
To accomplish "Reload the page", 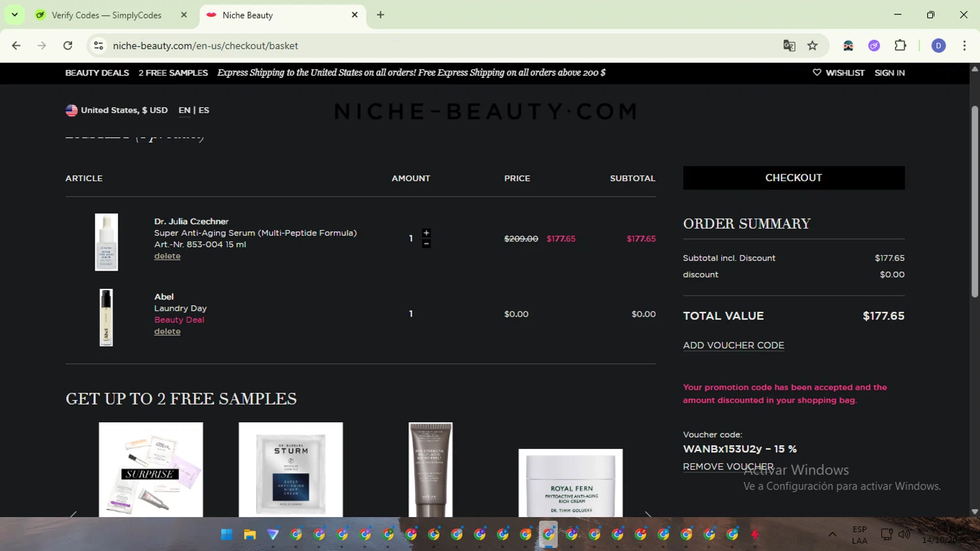I will pos(68,46).
